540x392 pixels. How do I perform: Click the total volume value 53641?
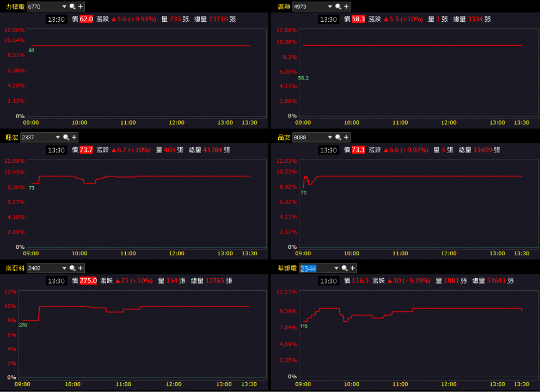(496, 281)
